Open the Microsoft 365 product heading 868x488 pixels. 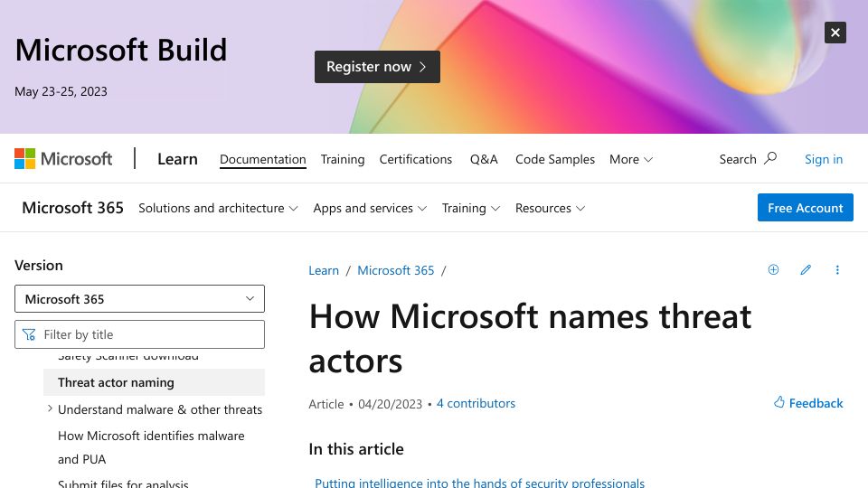pyautogui.click(x=72, y=208)
